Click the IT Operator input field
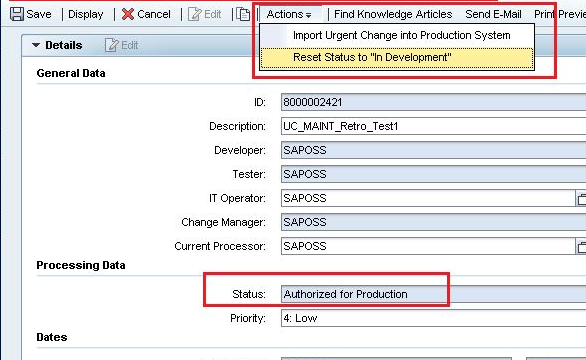The width and height of the screenshot is (586, 360). 428,198
